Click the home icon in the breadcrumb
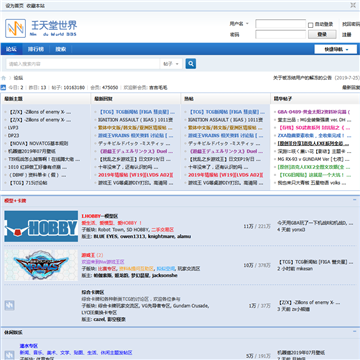This screenshot has height=360, width=360. 4,78
